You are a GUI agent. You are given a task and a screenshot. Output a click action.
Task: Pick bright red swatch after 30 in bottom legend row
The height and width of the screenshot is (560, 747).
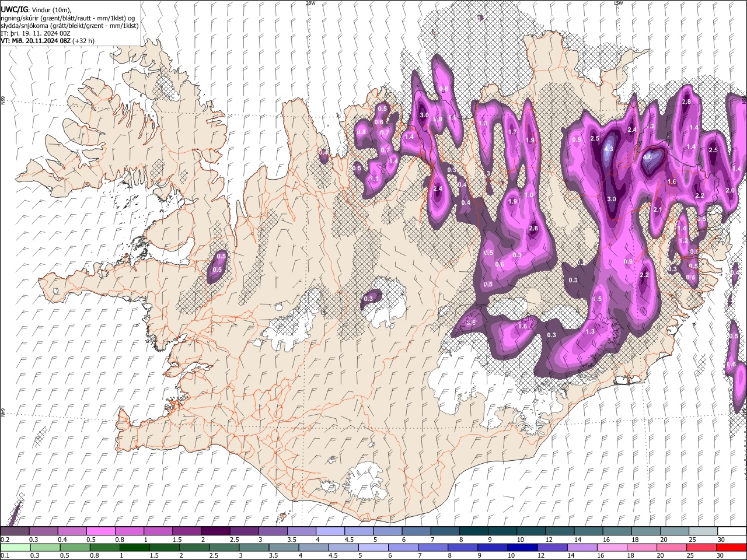pos(731,547)
